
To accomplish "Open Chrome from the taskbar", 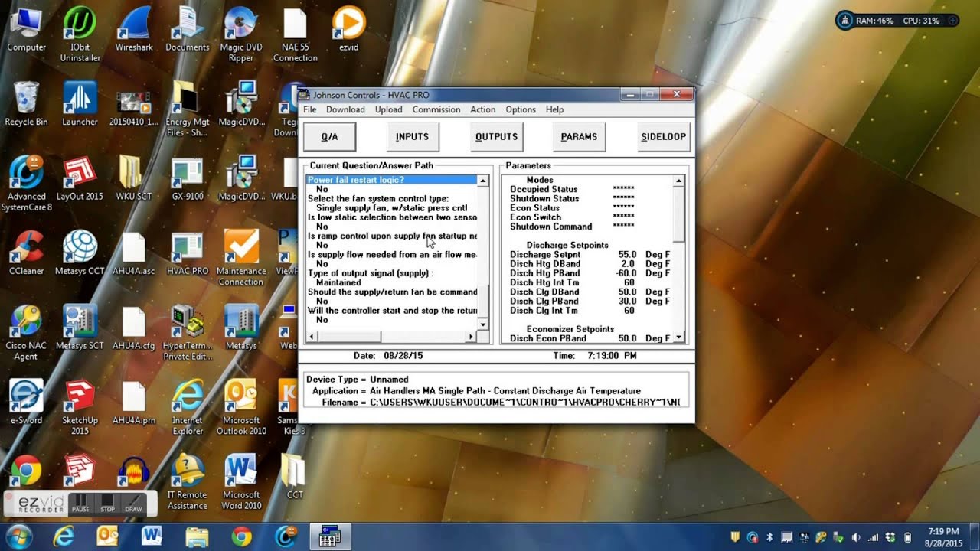I will [241, 536].
